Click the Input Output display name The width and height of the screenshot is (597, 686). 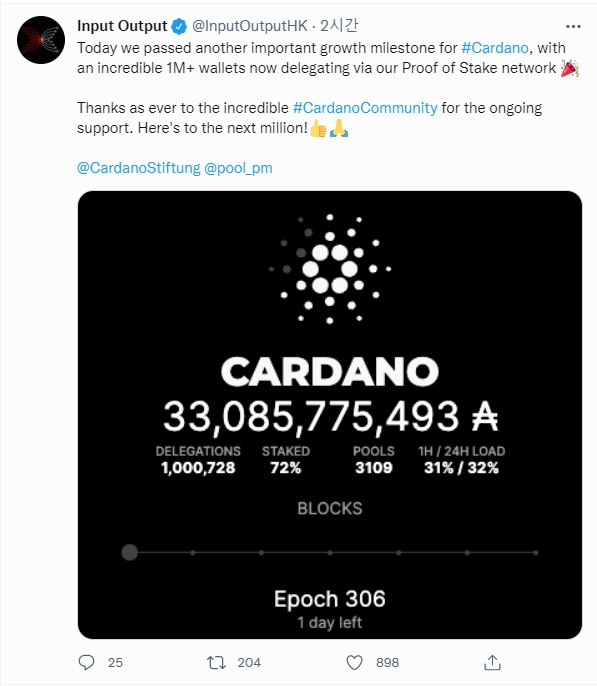click(122, 26)
